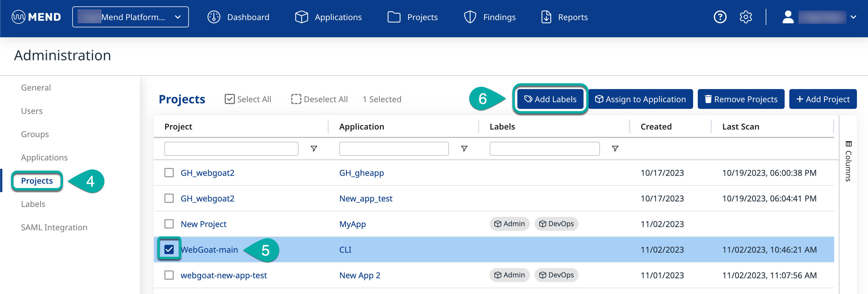This screenshot has height=294, width=868.
Task: Click the help question mark icon
Action: click(720, 17)
